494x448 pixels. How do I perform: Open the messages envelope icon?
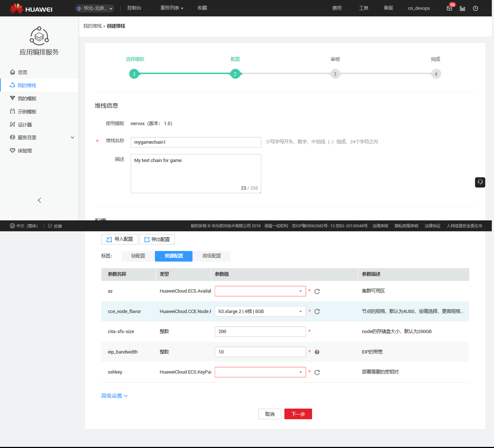[450, 8]
